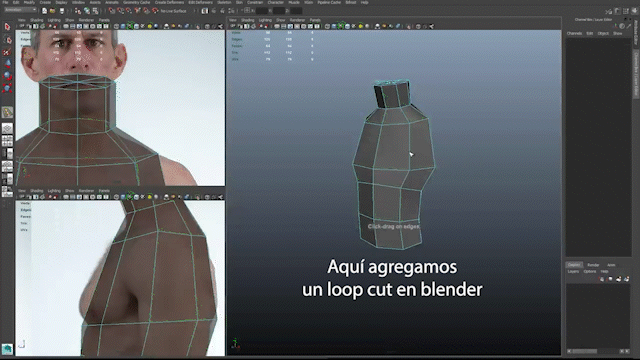The height and width of the screenshot is (360, 640).
Task: Click the No Live Surface field
Action: tap(173, 11)
